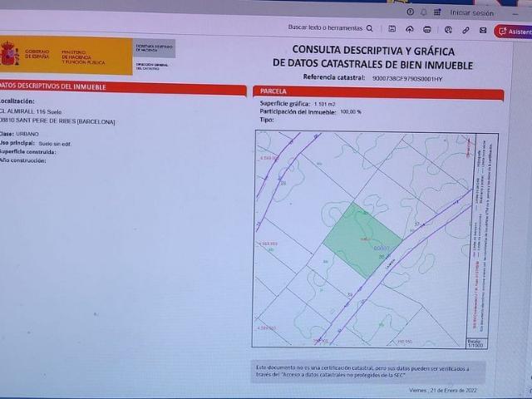
Task: Click the PARCELA section header
Action: (378, 92)
